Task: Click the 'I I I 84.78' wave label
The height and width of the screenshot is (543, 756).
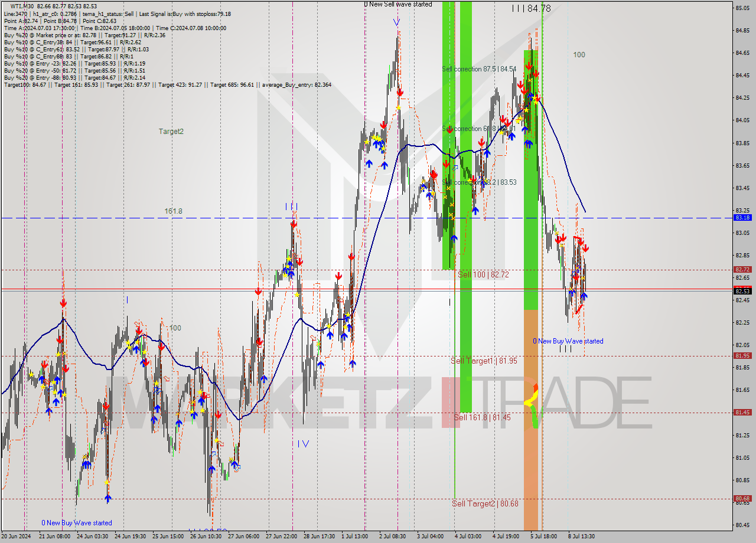Action: pyautogui.click(x=531, y=8)
